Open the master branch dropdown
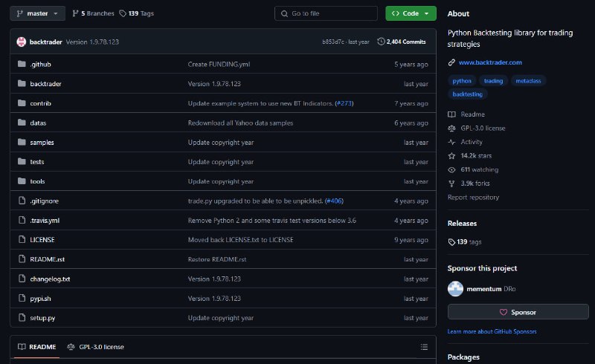The image size is (595, 364). [x=38, y=13]
